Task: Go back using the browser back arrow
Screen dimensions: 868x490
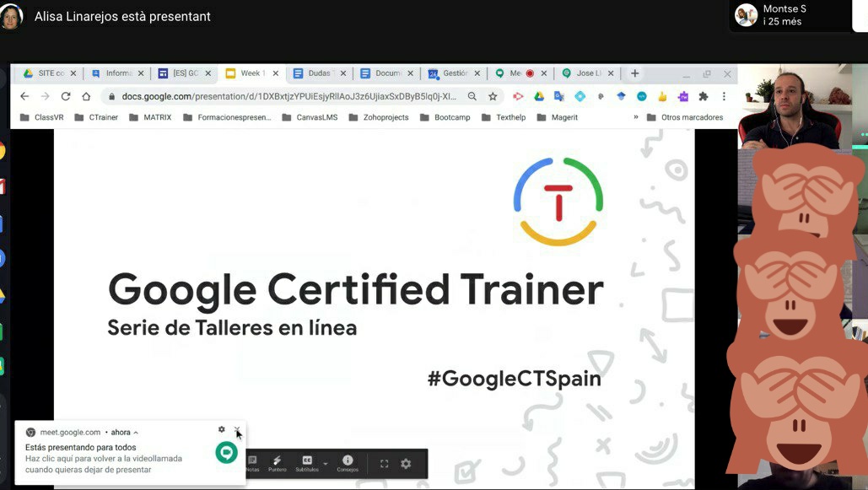Action: click(24, 96)
